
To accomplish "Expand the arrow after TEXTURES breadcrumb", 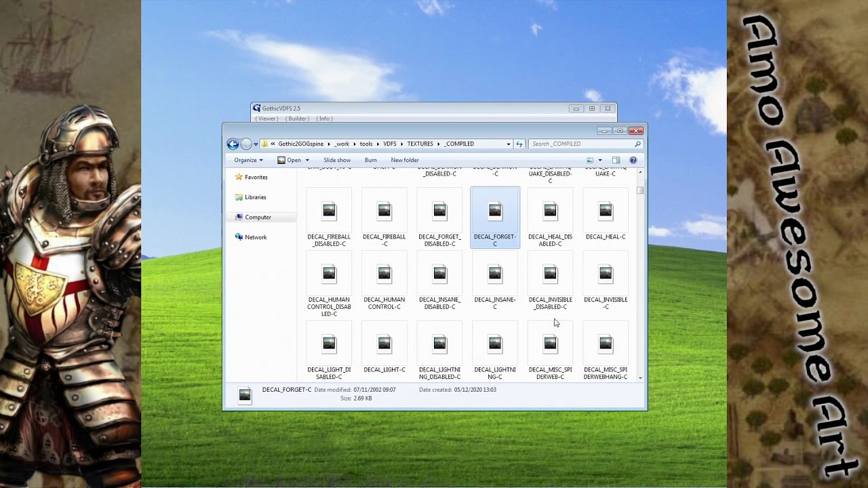I will [439, 144].
